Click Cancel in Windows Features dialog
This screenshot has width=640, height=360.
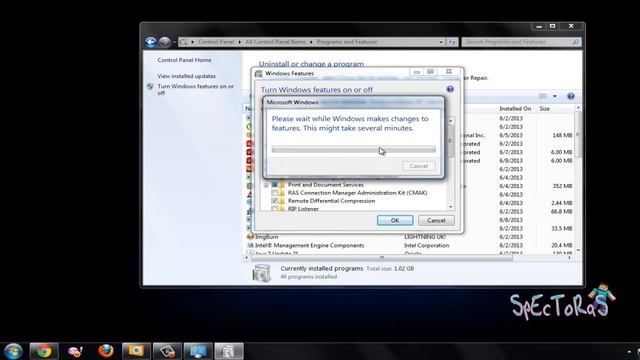pos(436,220)
